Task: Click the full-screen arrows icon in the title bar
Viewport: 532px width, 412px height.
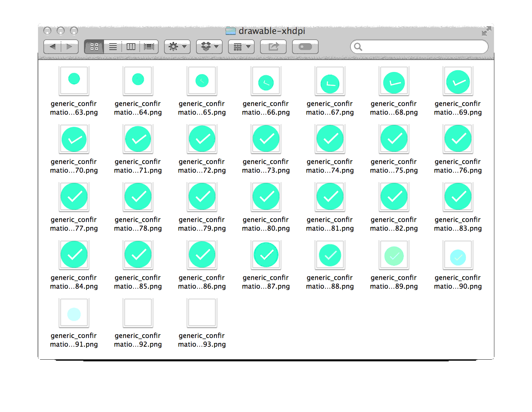Action: click(486, 31)
